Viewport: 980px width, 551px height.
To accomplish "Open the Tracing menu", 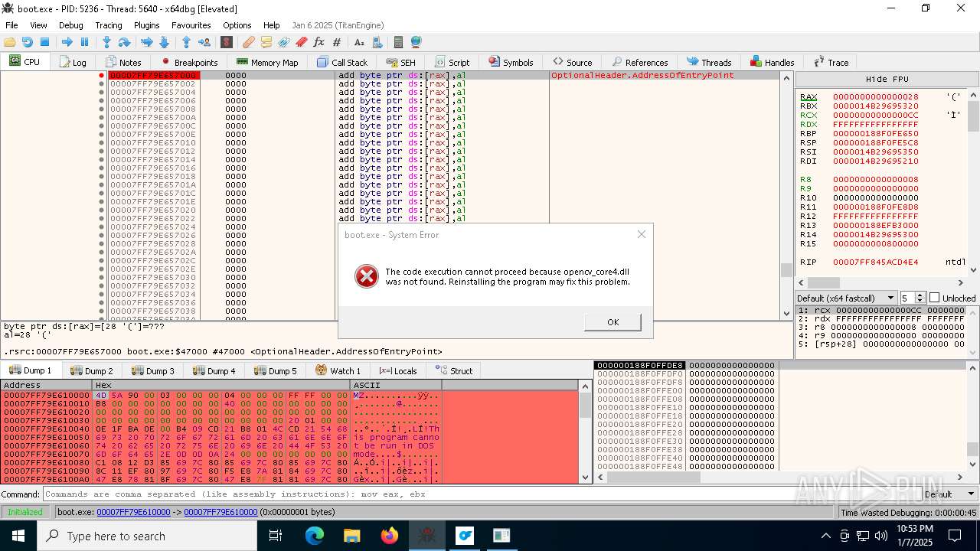I will [109, 25].
